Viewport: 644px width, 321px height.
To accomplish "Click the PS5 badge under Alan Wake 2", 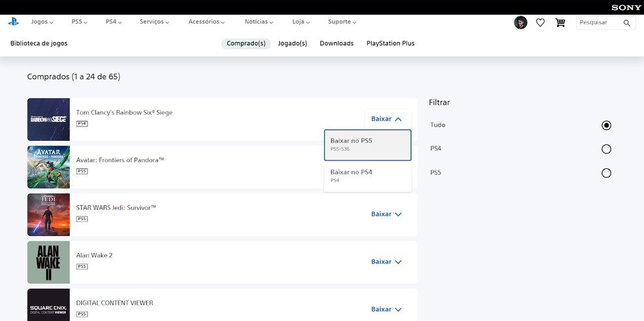I will (x=82, y=267).
